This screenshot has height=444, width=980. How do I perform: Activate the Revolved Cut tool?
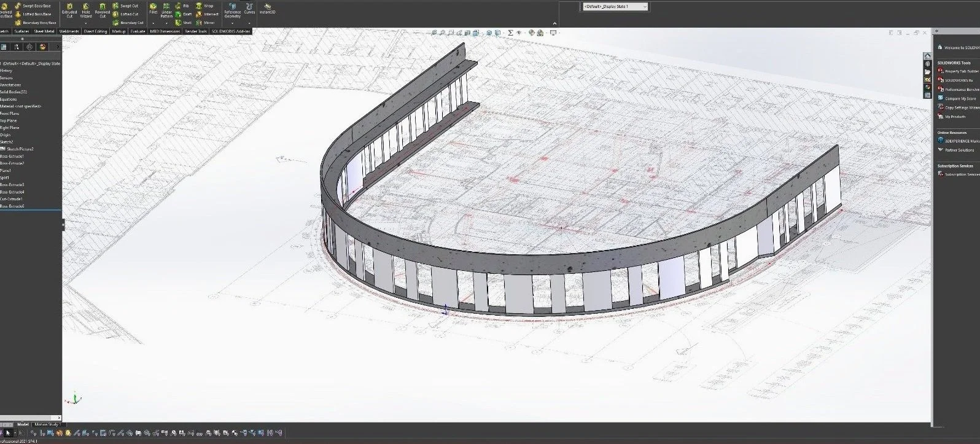click(x=102, y=9)
